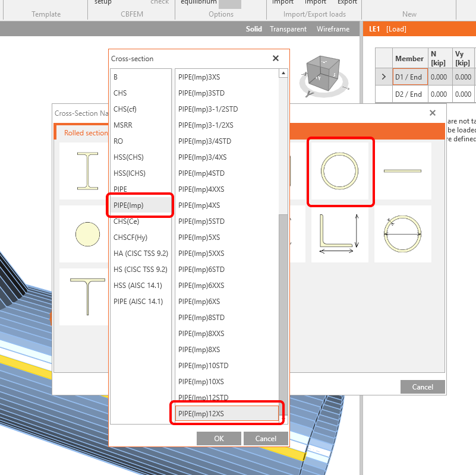This screenshot has width=476, height=475.
Task: Switch view mode to Transparent
Action: [x=288, y=29]
